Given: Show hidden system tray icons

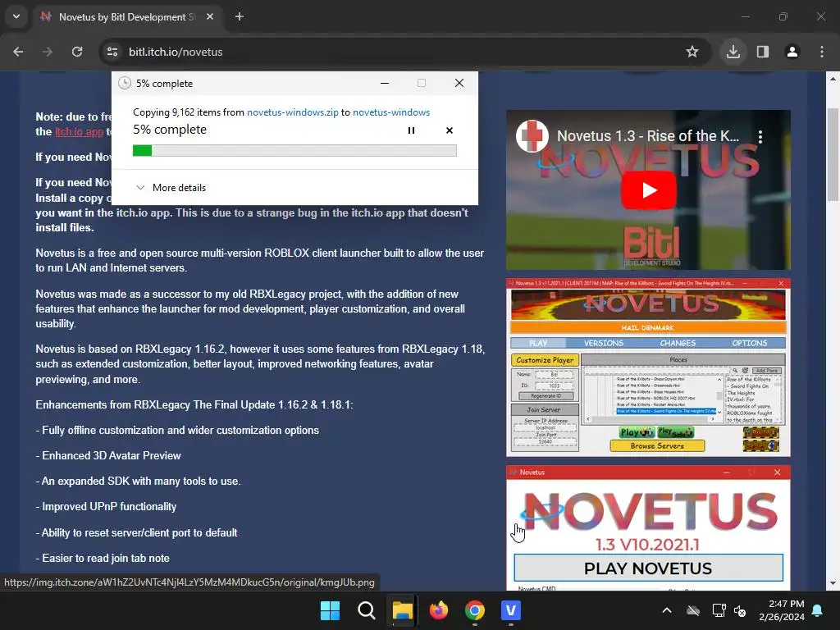Looking at the screenshot, I should tap(667, 610).
